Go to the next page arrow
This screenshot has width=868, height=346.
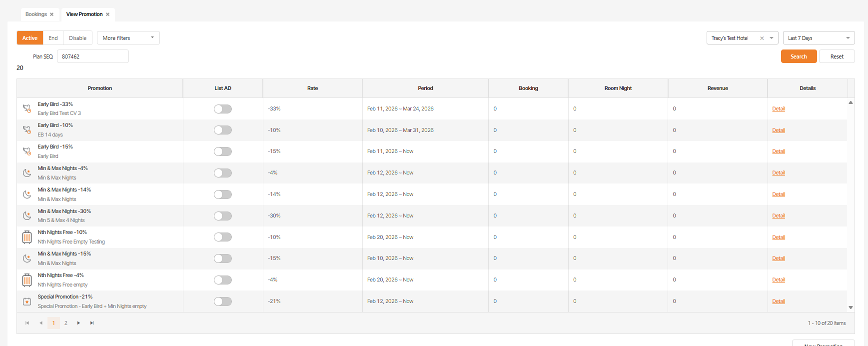click(78, 323)
